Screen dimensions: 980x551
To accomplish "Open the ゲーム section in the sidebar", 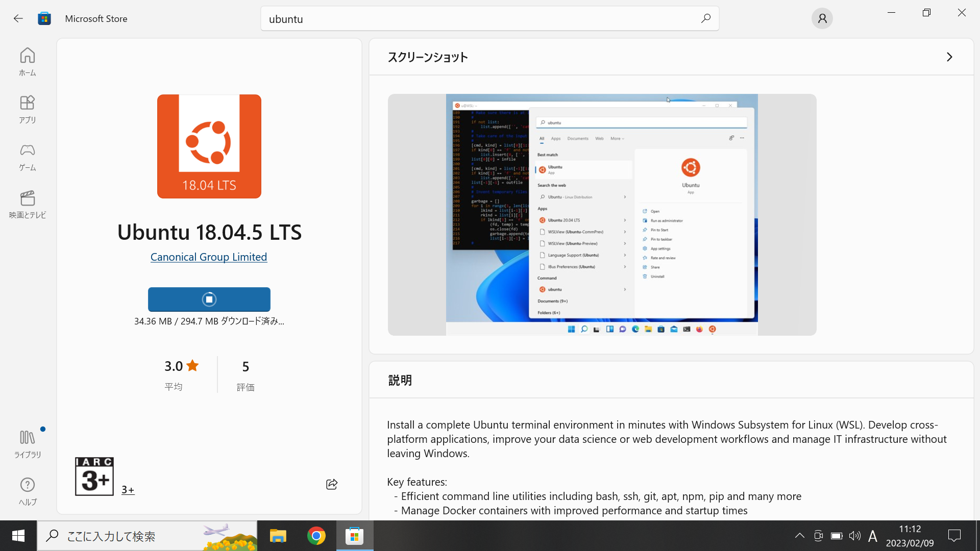I will click(x=27, y=156).
